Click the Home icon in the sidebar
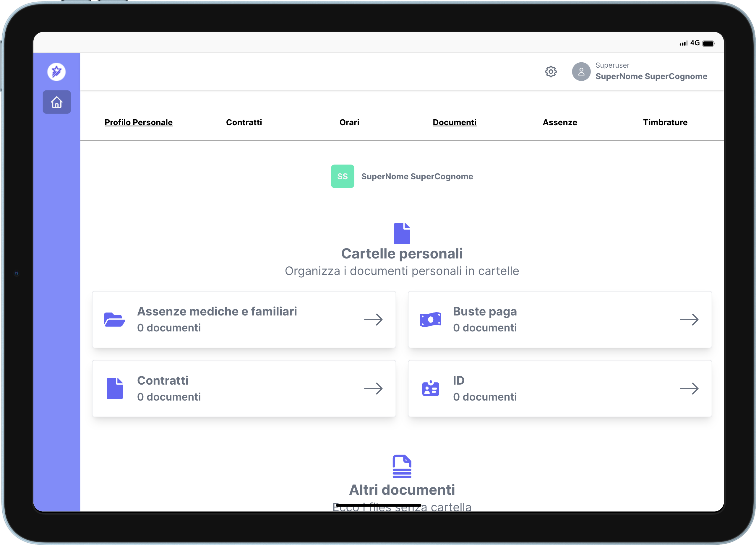Image resolution: width=756 pixels, height=545 pixels. [57, 102]
